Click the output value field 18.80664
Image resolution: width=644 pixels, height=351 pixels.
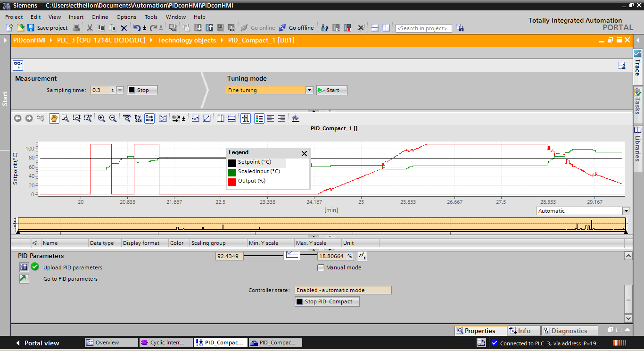[x=335, y=256]
